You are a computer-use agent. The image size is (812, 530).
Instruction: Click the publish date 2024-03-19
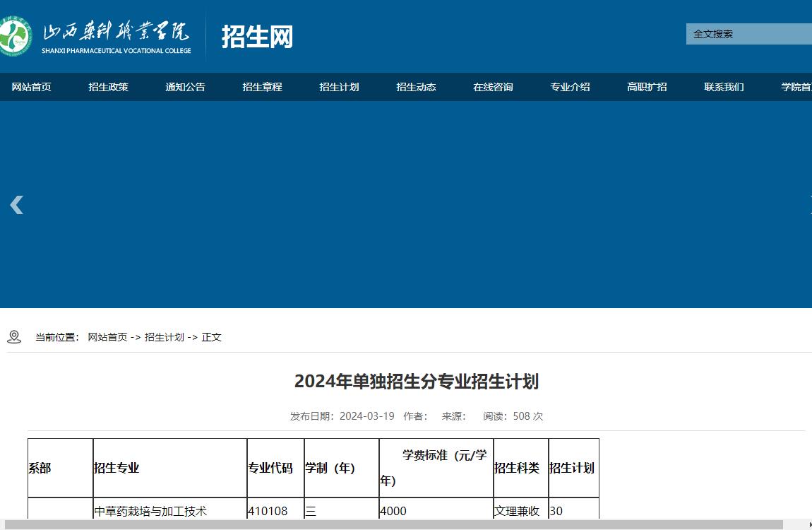pyautogui.click(x=366, y=416)
